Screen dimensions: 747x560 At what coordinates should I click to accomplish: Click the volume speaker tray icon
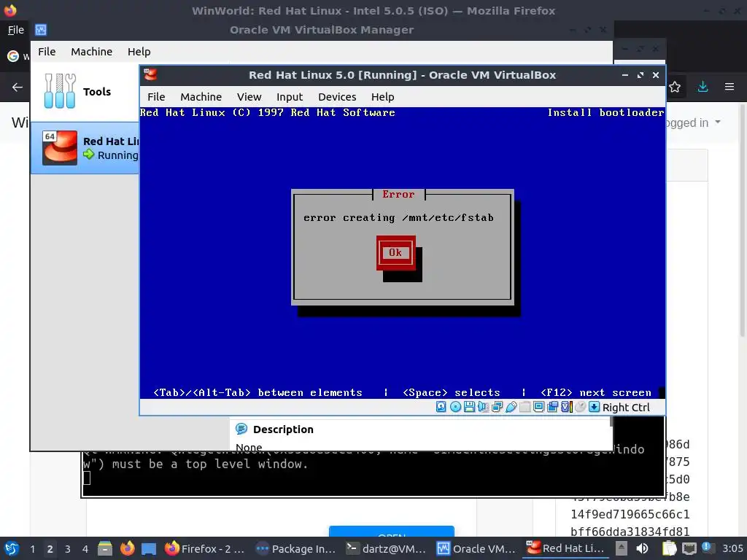click(x=642, y=548)
